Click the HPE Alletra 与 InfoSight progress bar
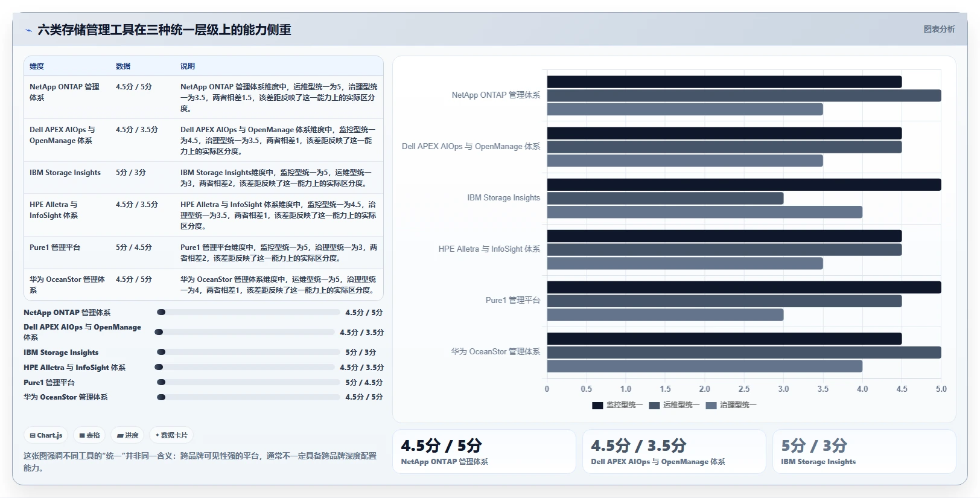Viewport: 980px width, 498px height. (x=244, y=367)
